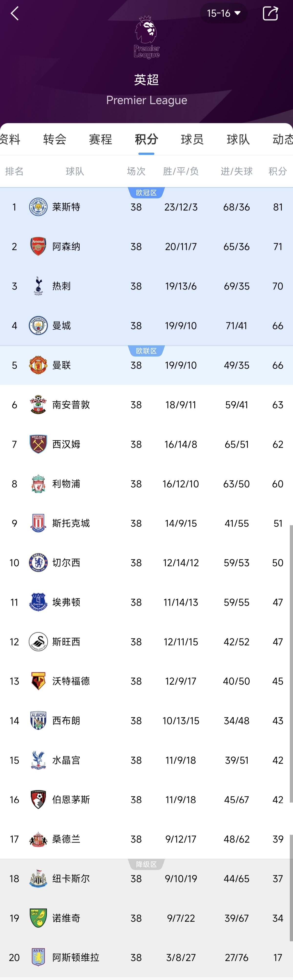
Task: Tap the Watford club crest
Action: click(38, 681)
